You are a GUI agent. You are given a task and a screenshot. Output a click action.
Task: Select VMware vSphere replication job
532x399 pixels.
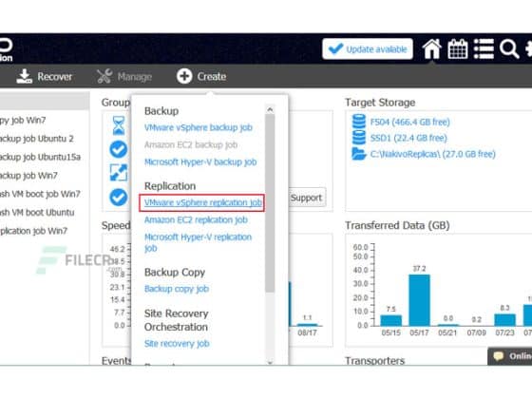(202, 202)
